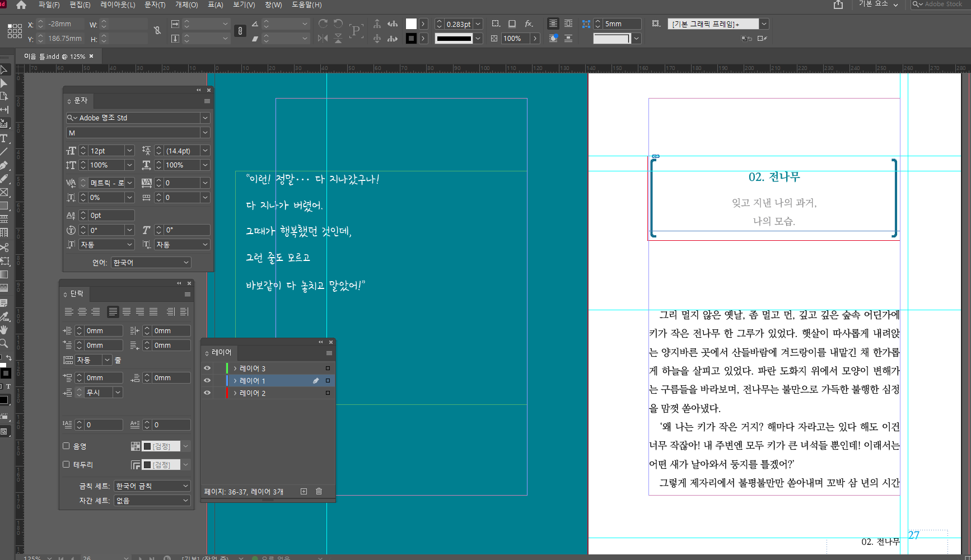
Task: Open the 파일(F) menu
Action: [x=49, y=4]
